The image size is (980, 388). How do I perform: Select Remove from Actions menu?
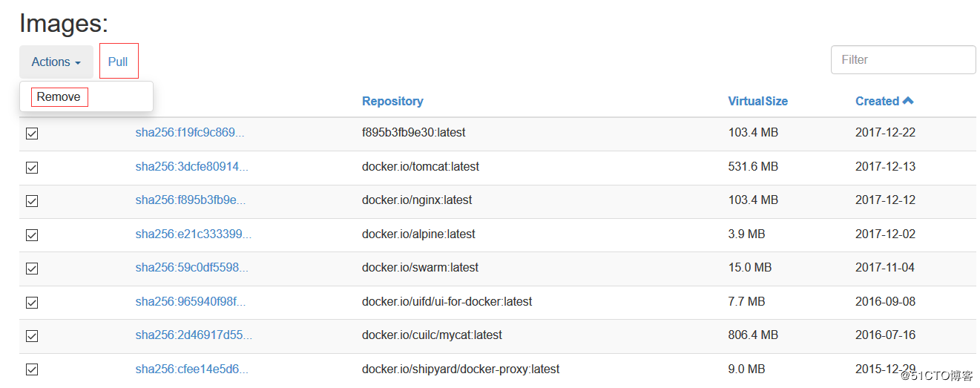(59, 97)
